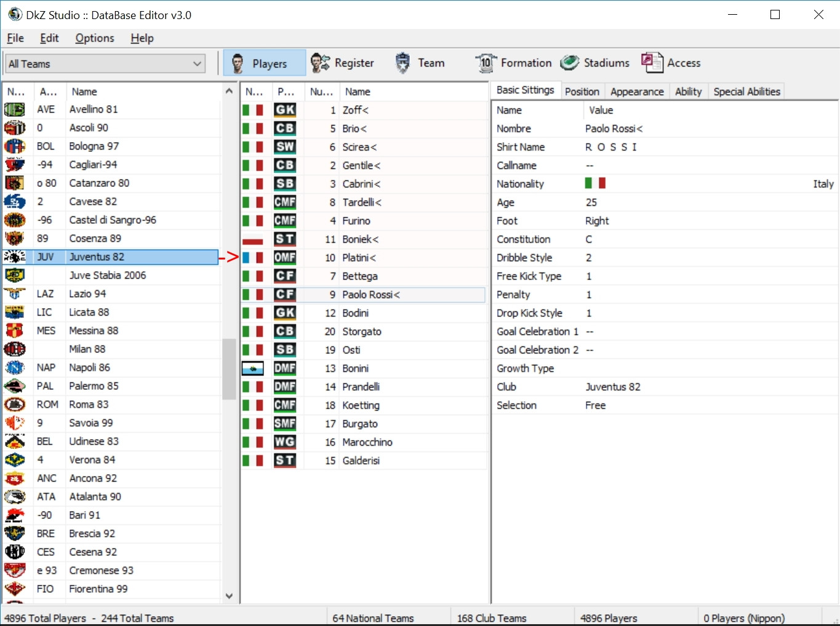Sort teams list by Name column header
Image resolution: width=840 pixels, height=626 pixels.
tap(143, 92)
